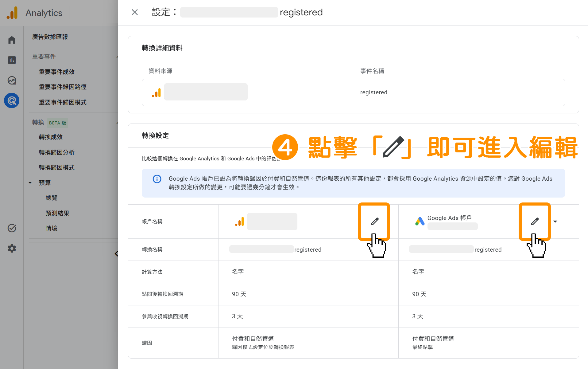
Task: Open the Admin gear icon
Action: 12,248
